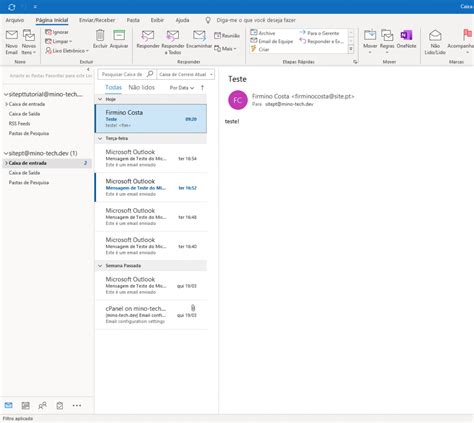This screenshot has width=474, height=423.
Task: Open the Exibir tab
Action: point(157,20)
